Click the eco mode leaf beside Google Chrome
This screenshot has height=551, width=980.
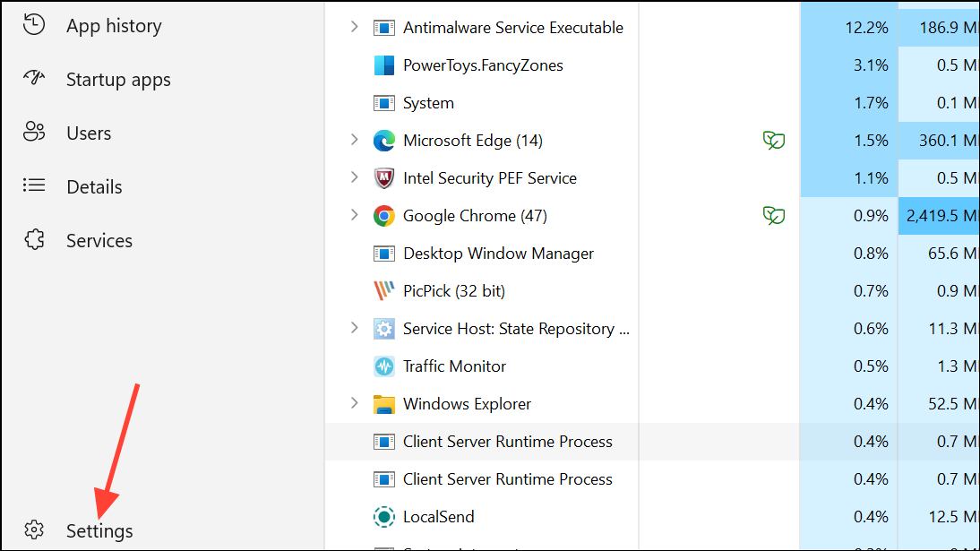pyautogui.click(x=773, y=216)
